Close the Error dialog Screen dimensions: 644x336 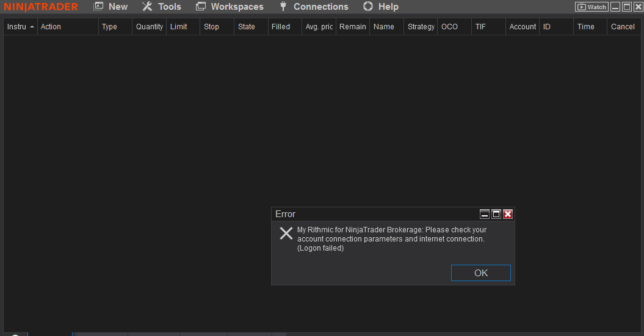(x=508, y=214)
